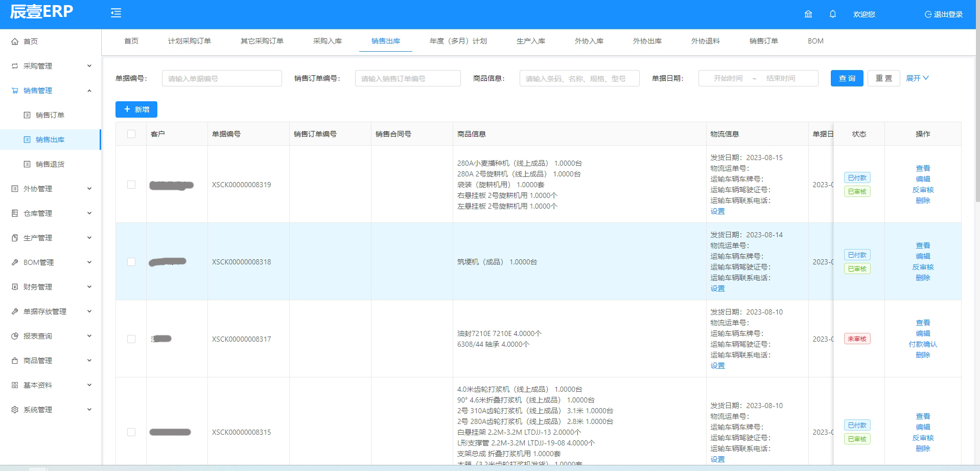
Task: Click the 仓库管理 sidebar icon
Action: click(15, 213)
